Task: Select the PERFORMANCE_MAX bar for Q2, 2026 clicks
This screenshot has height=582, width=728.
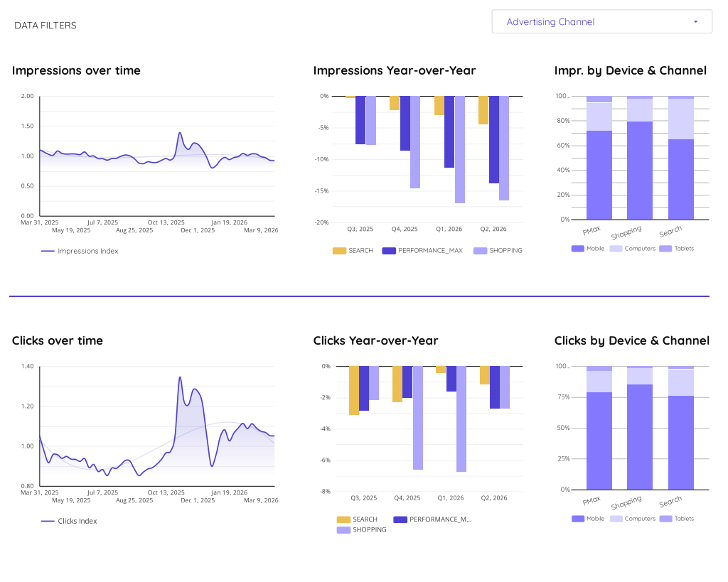Action: (495, 387)
